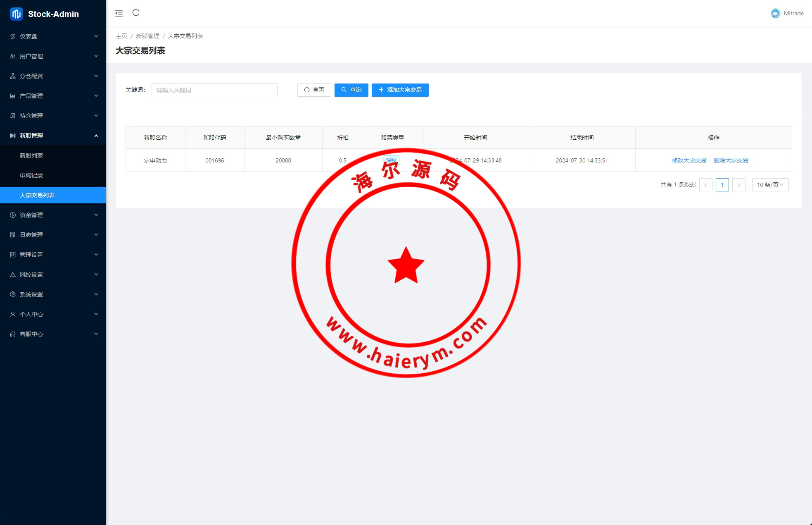Collapse the 新股管理 menu
812x525 pixels.
(x=53, y=136)
